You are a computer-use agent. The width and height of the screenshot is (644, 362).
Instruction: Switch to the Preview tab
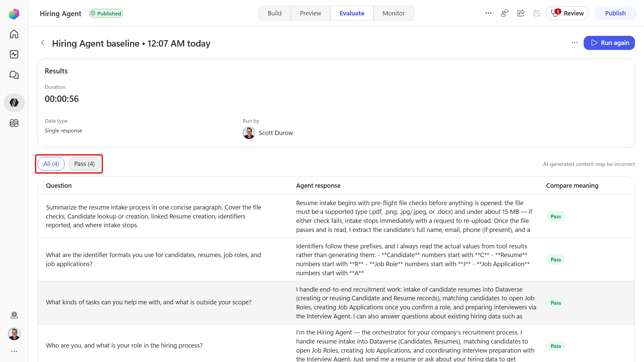click(x=310, y=13)
